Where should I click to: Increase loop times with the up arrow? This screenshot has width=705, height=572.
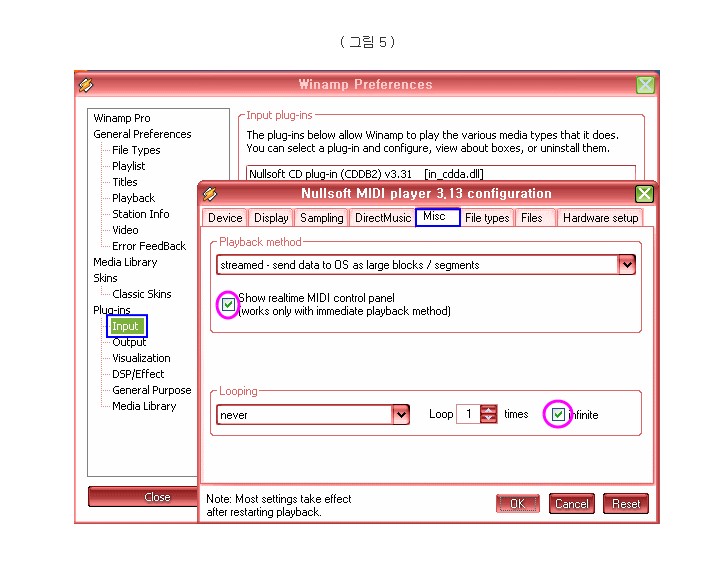click(x=488, y=409)
